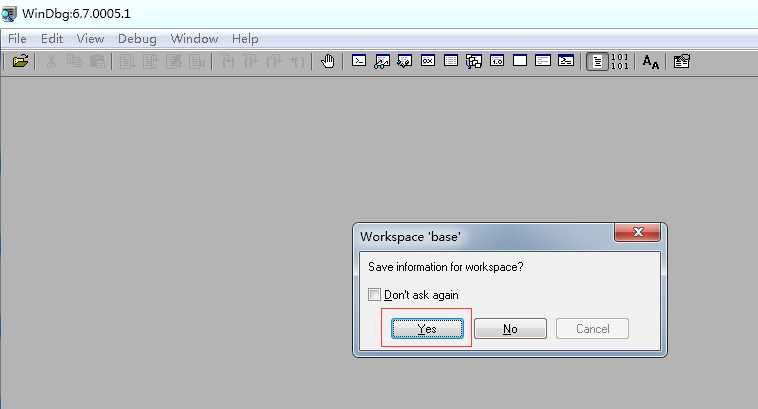Screen dimensions: 758x409
Task: Show the Locals window icon
Action: click(x=405, y=61)
